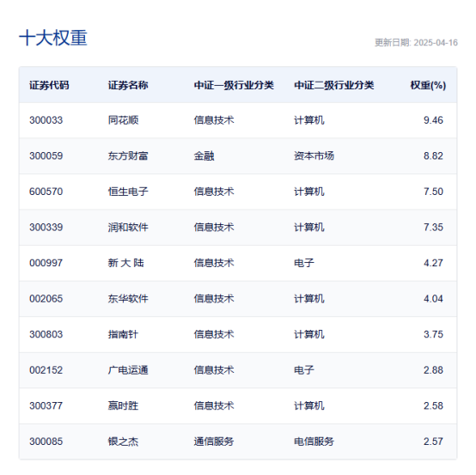476x475 pixels.
Task: Click the 广电运通 security name
Action: click(128, 370)
